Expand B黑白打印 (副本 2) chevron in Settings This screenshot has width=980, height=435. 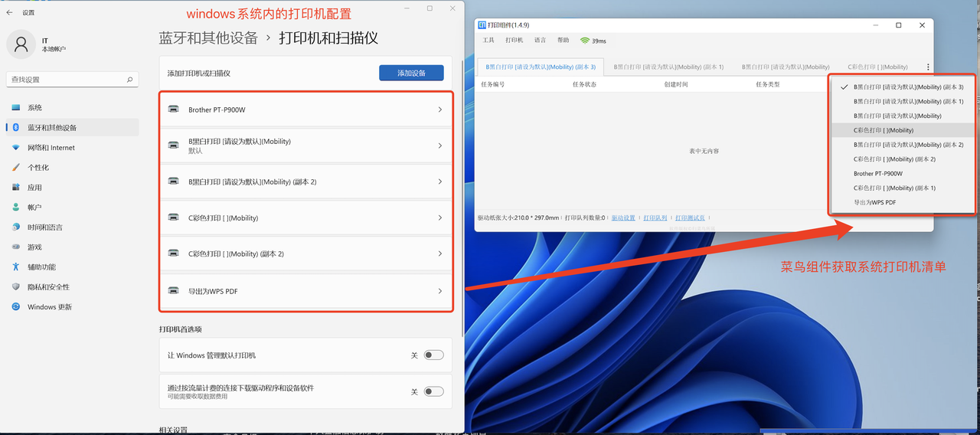440,182
